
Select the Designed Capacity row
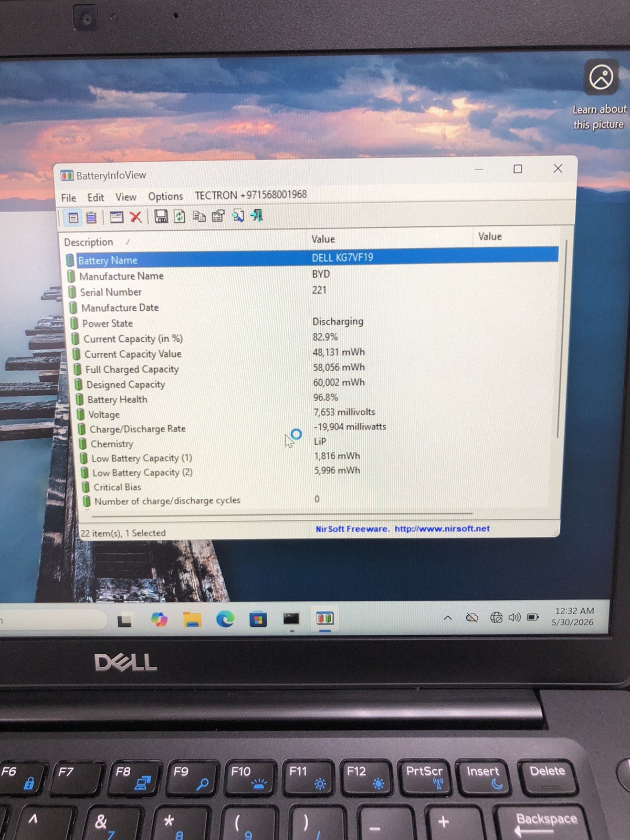pyautogui.click(x=312, y=383)
